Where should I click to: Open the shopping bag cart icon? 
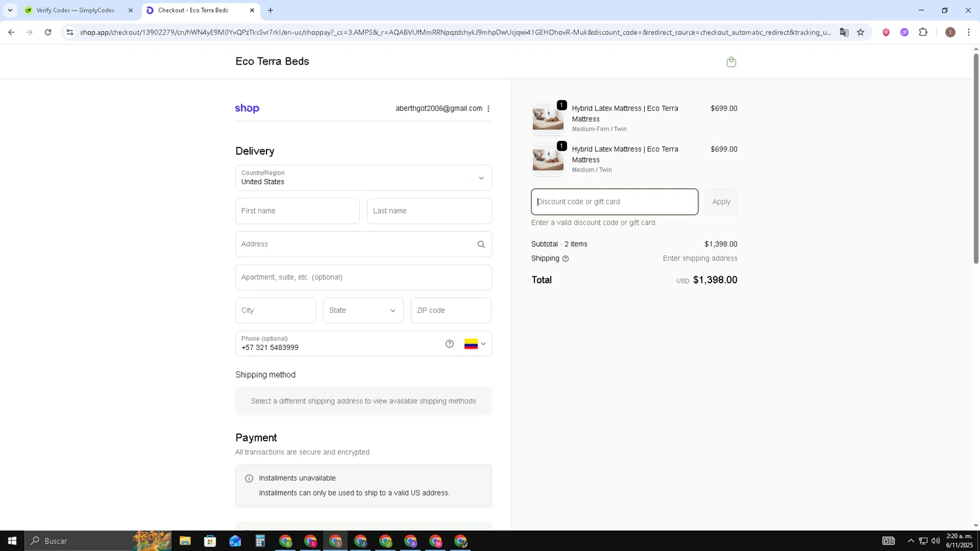[x=731, y=62]
